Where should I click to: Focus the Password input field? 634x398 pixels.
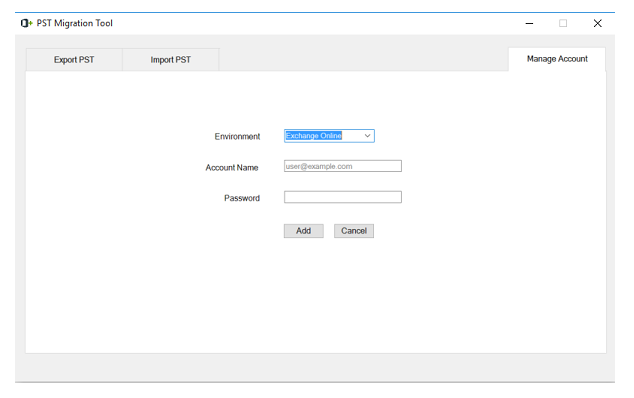[342, 197]
